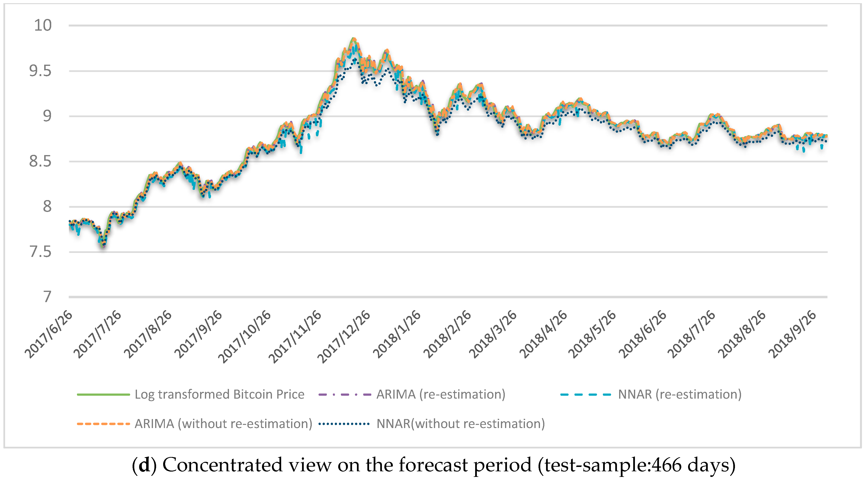
Task: Click the highest peak of the price curve
Action: click(x=354, y=39)
